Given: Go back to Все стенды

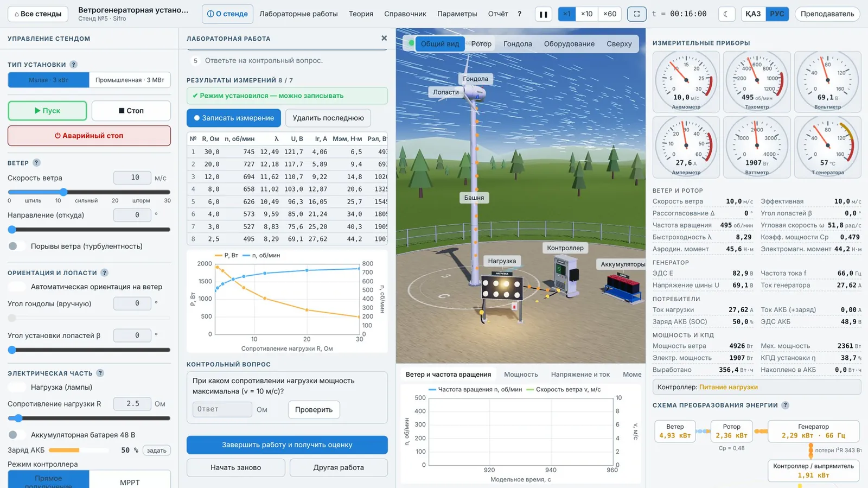Looking at the screenshot, I should (38, 14).
